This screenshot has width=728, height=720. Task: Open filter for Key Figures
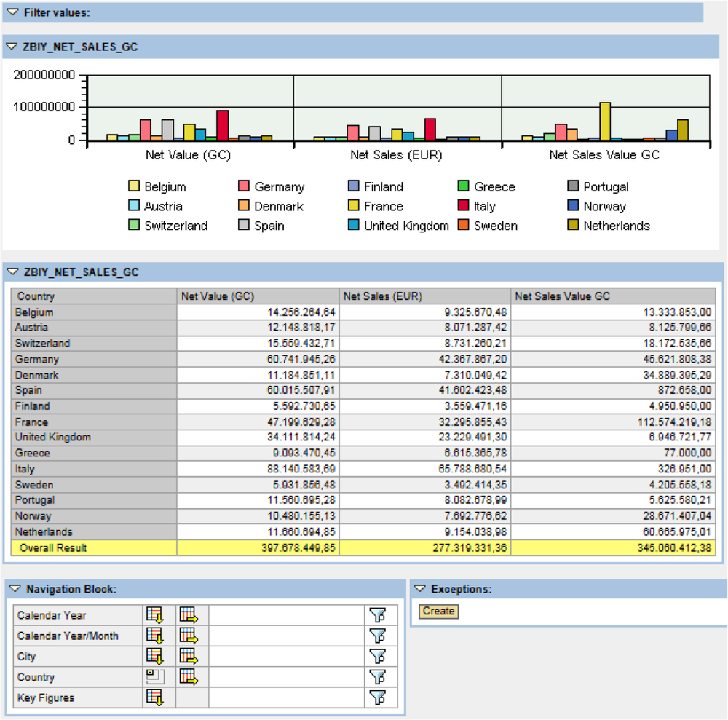pyautogui.click(x=376, y=697)
